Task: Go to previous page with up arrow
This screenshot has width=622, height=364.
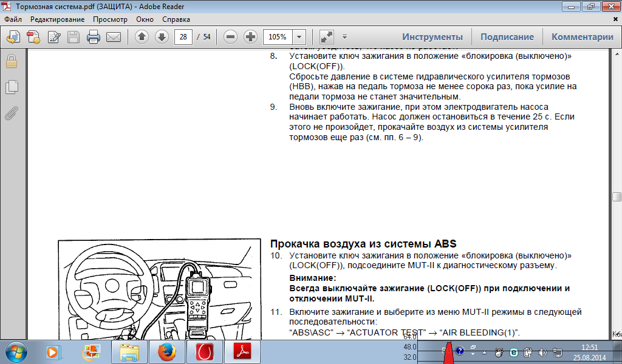Action: pos(142,37)
